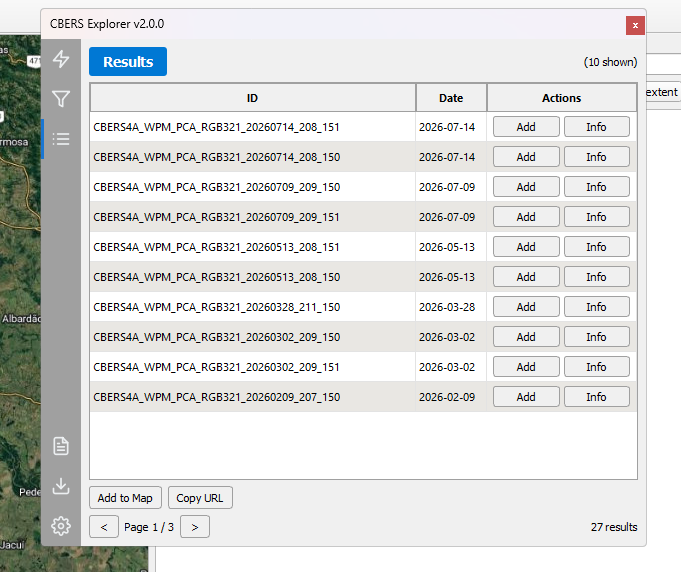View Info for scene 20260513_208_150
Viewport: 681px width, 572px height.
(x=596, y=277)
